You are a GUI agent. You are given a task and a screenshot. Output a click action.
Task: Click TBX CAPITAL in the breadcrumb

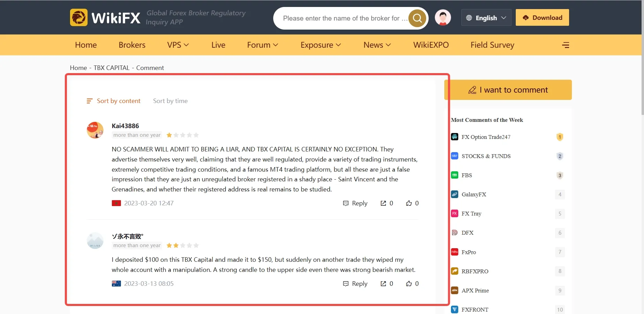point(112,68)
